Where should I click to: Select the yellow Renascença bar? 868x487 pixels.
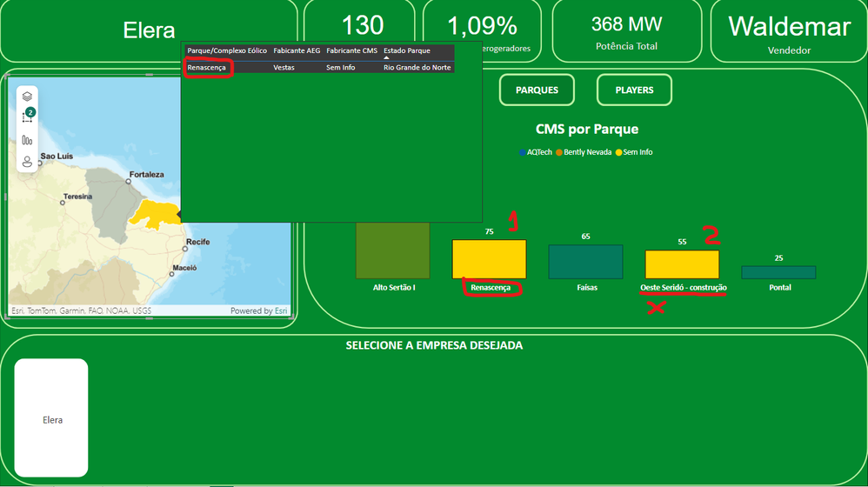(490, 259)
